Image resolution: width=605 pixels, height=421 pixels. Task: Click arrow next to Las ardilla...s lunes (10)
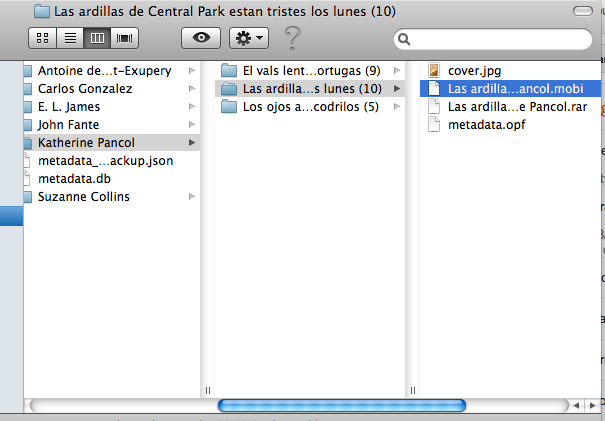tap(397, 89)
